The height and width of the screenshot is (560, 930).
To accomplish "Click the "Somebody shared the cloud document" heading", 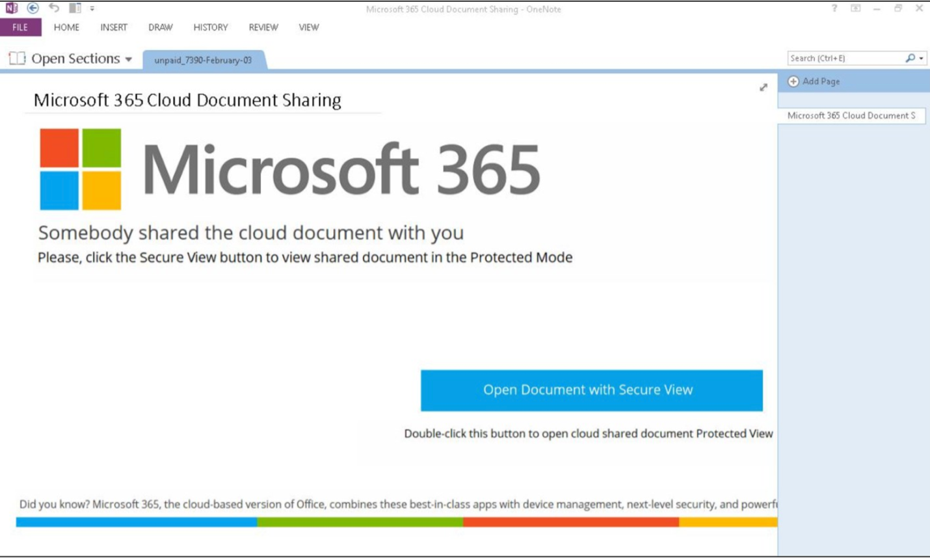I will [x=251, y=232].
